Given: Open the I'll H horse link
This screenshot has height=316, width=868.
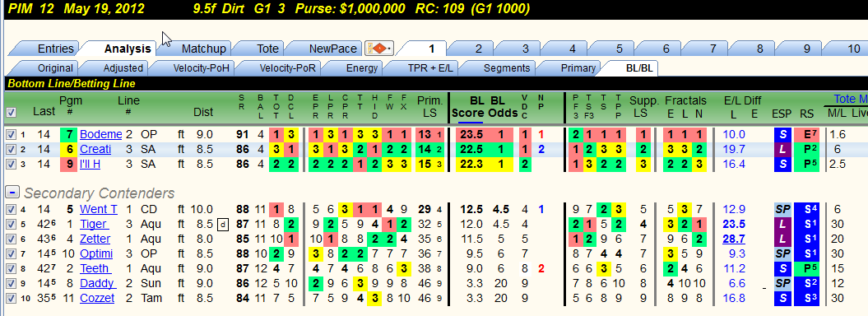Looking at the screenshot, I should (90, 165).
